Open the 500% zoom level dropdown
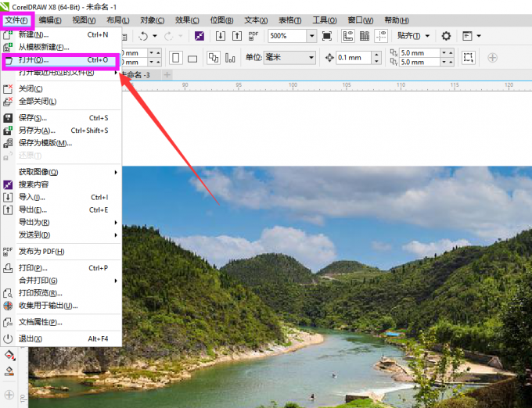 coord(311,36)
